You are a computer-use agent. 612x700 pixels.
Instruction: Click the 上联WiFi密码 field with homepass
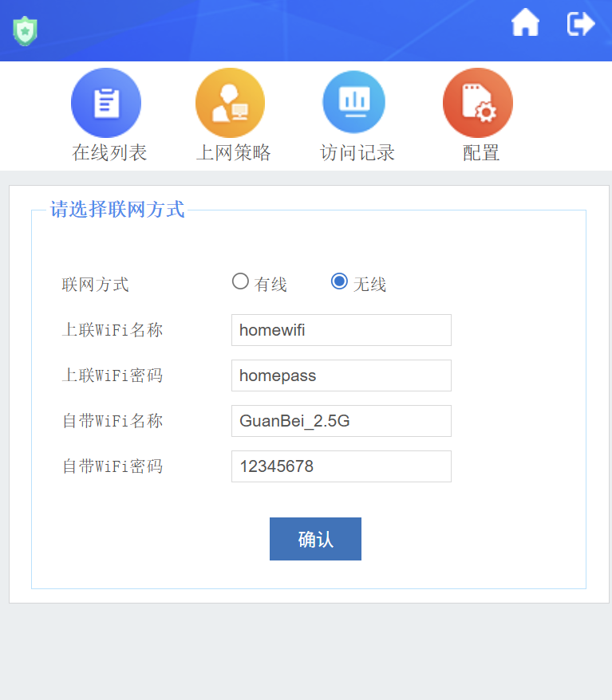coord(341,376)
